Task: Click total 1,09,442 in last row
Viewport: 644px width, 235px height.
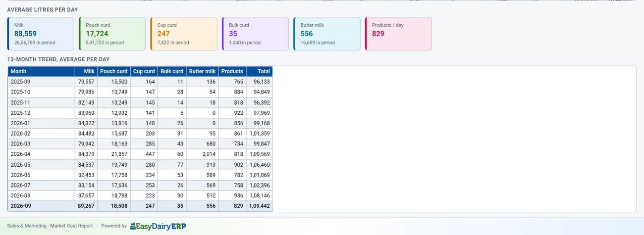Action: [x=259, y=206]
